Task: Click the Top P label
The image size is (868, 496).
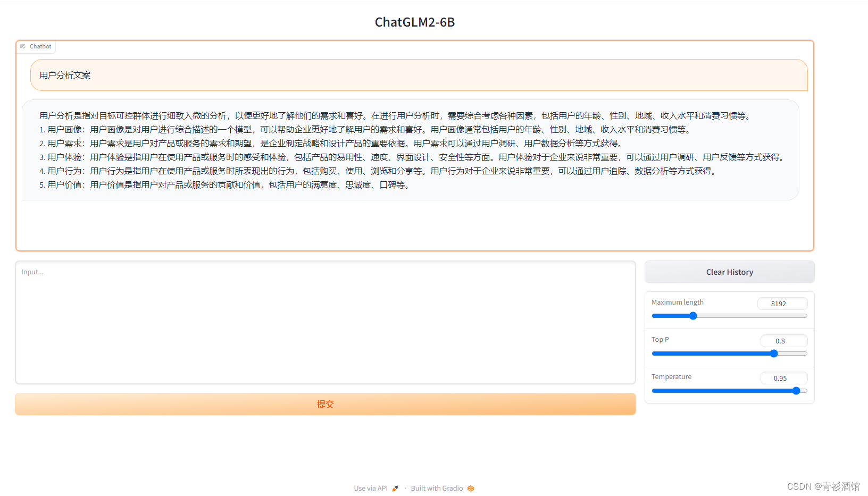Action: point(660,340)
